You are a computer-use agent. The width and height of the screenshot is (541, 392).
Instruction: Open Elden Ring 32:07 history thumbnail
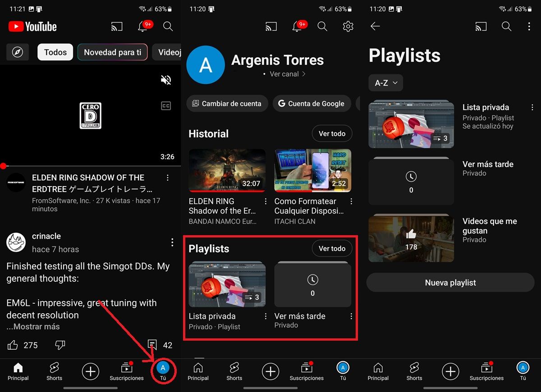click(227, 170)
